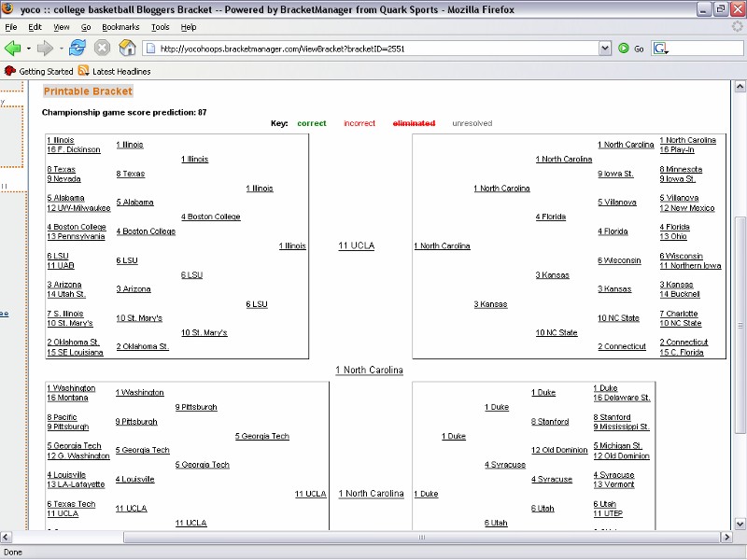Click Championship game score prediction text
747x560 pixels.
124,112
